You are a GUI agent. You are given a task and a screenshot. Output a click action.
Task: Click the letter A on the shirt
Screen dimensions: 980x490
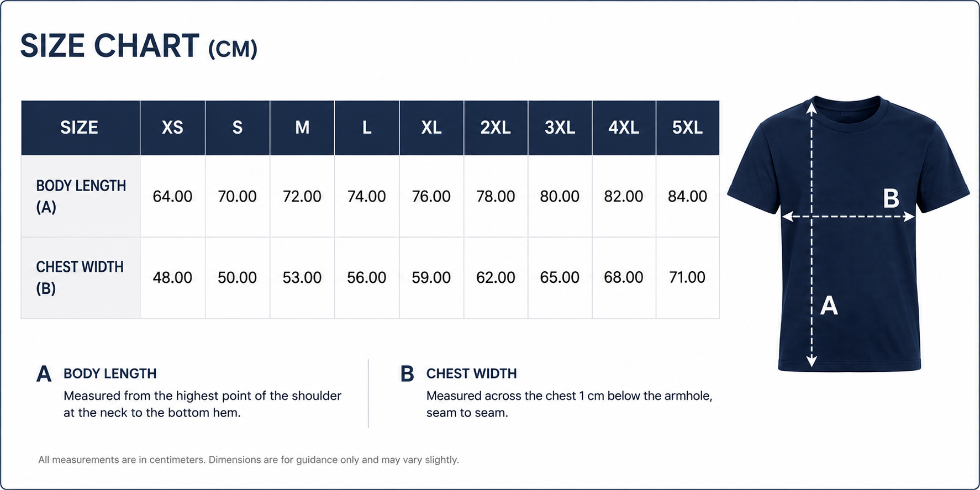(829, 305)
